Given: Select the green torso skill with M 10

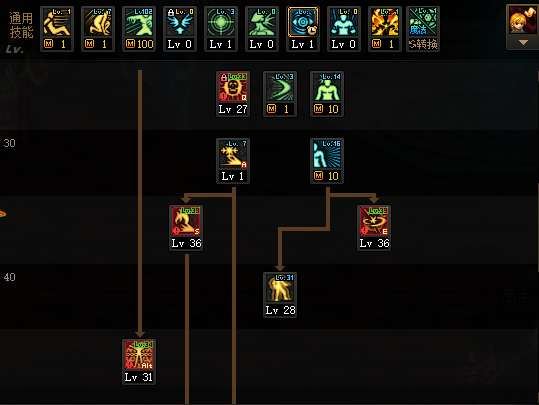Looking at the screenshot, I should point(327,87).
